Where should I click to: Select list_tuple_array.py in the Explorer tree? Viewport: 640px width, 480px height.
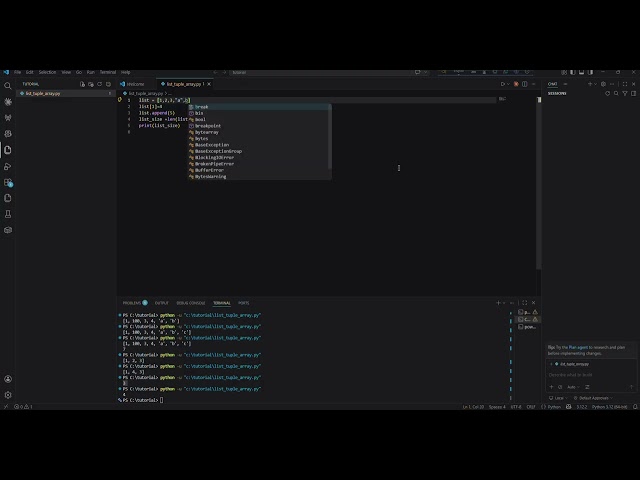point(65,93)
